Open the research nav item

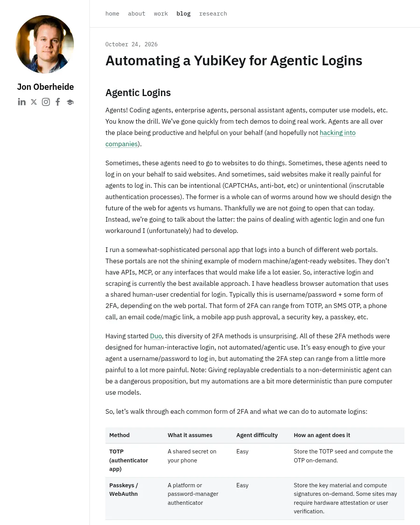(x=213, y=14)
